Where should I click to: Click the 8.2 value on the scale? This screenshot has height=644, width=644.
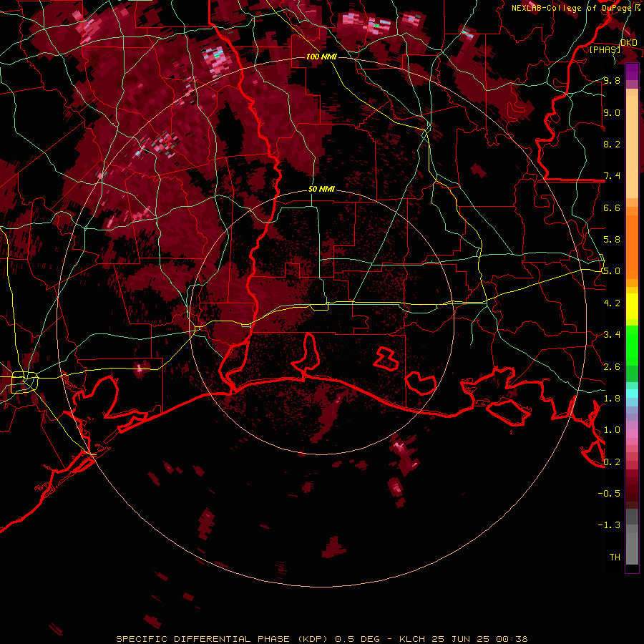coord(612,144)
